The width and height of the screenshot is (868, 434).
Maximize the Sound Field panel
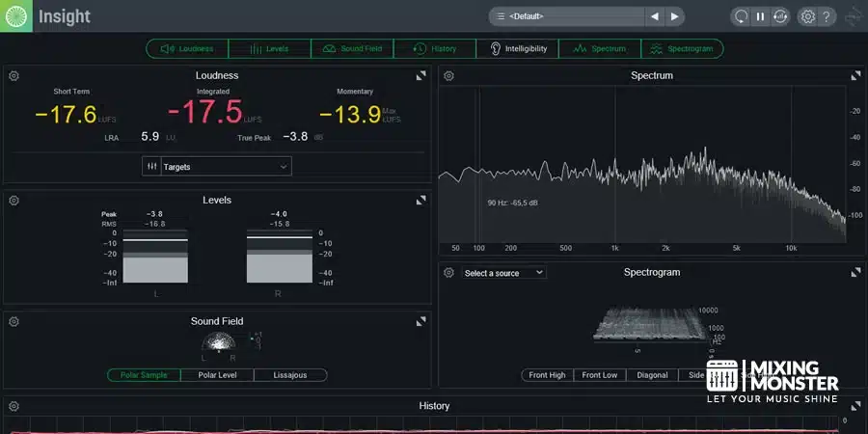tap(420, 321)
